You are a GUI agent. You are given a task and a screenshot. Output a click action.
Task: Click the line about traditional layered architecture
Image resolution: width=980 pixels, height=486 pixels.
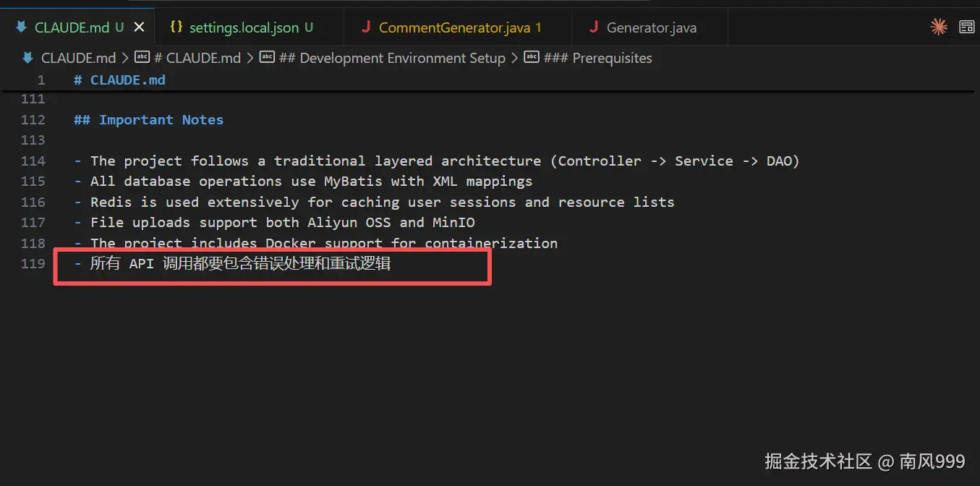[437, 161]
